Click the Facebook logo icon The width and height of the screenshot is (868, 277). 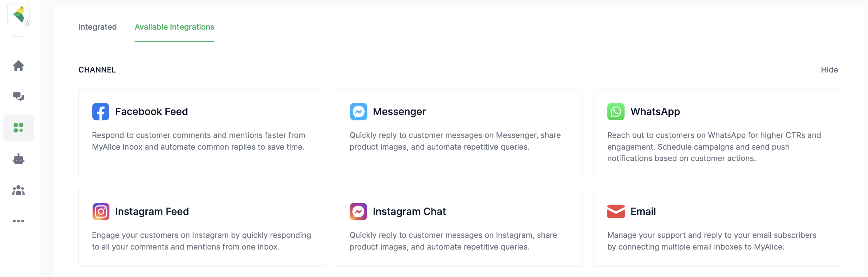101,112
